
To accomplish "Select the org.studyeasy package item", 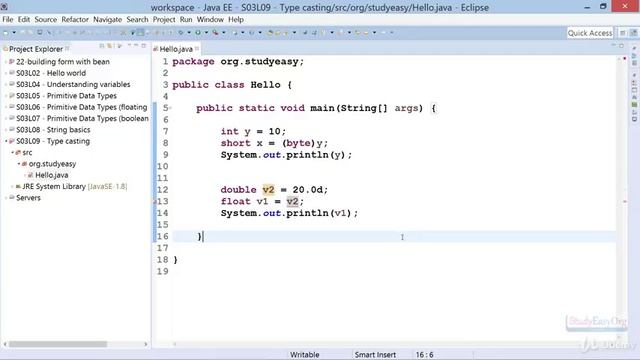I will [52, 164].
